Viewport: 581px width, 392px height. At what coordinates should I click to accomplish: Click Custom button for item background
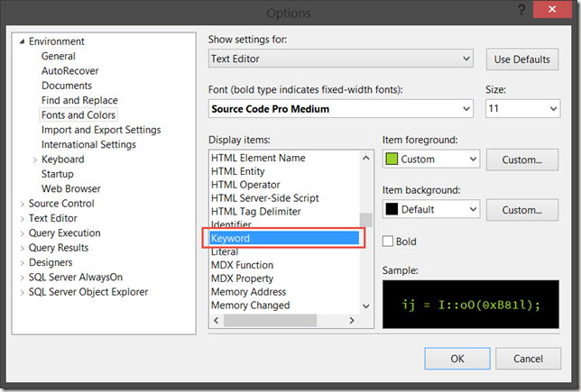tap(522, 210)
